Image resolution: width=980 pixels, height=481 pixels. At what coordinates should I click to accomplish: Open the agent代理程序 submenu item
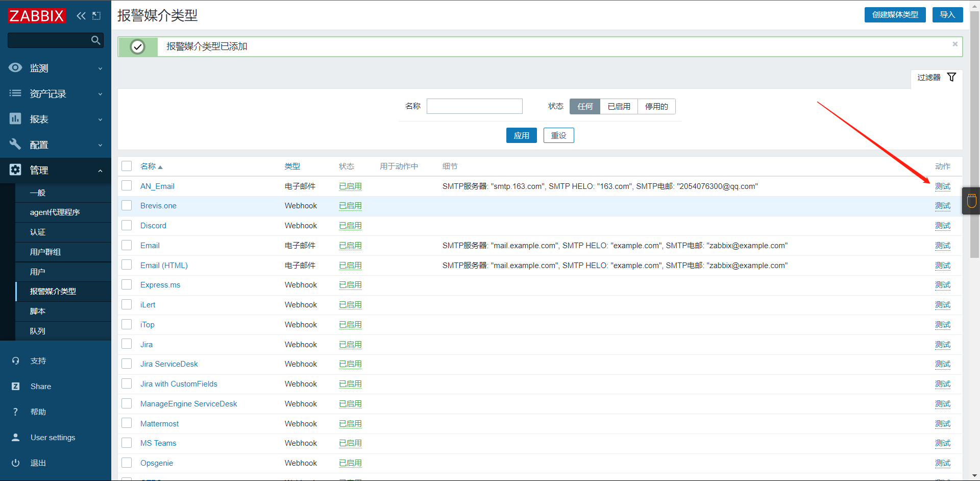pos(63,212)
